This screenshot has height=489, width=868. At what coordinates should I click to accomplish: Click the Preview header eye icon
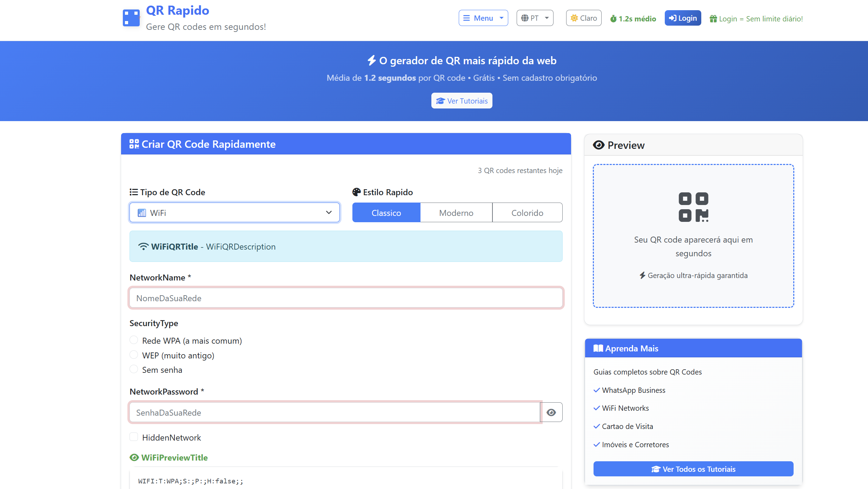(598, 145)
